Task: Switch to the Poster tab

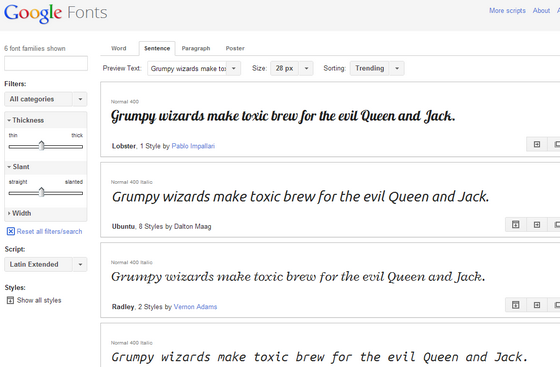Action: point(235,48)
